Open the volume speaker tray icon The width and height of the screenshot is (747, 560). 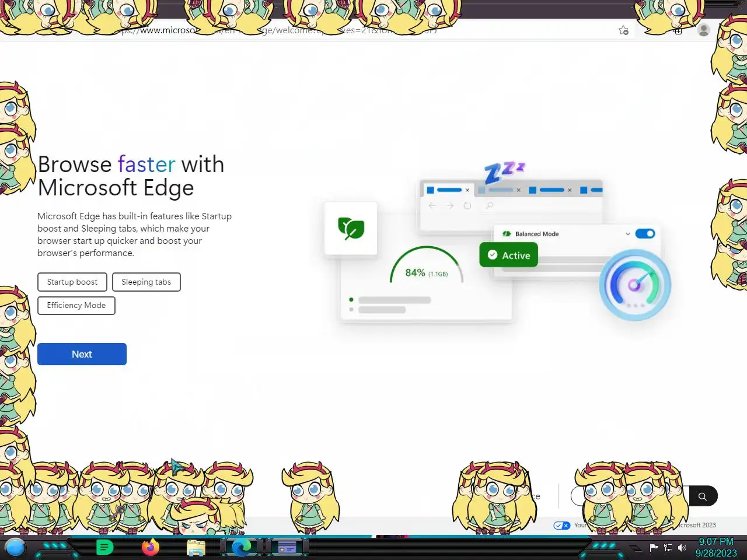coord(682,547)
